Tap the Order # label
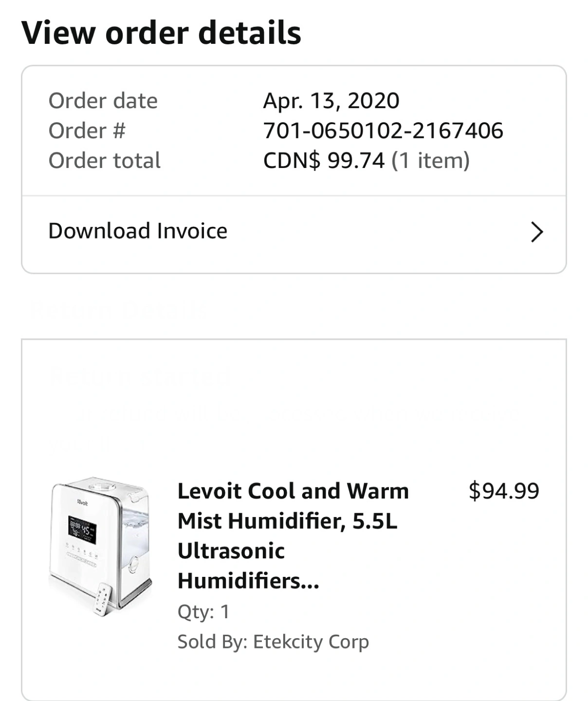The height and width of the screenshot is (701, 588). 87,130
